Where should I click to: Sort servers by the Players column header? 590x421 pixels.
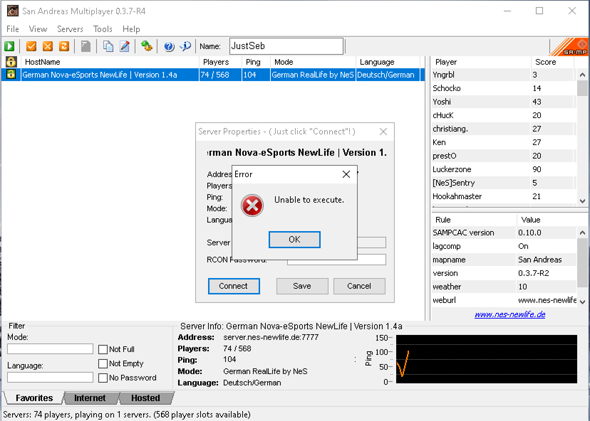pos(220,62)
